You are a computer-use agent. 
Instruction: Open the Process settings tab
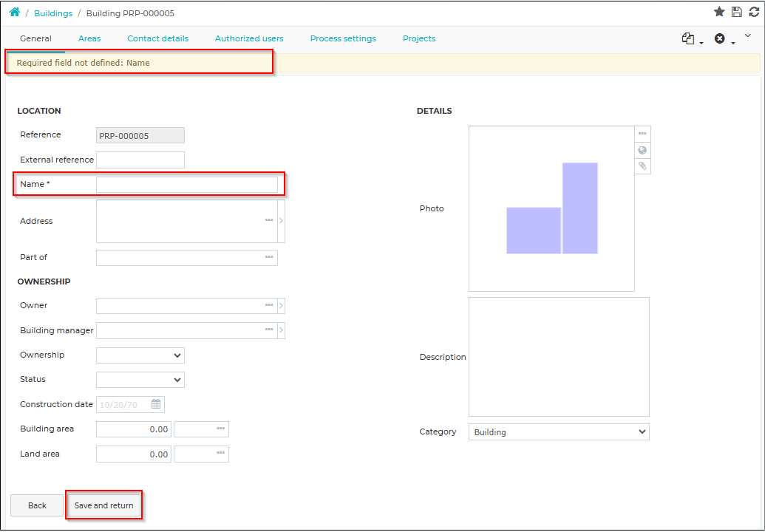click(x=343, y=38)
